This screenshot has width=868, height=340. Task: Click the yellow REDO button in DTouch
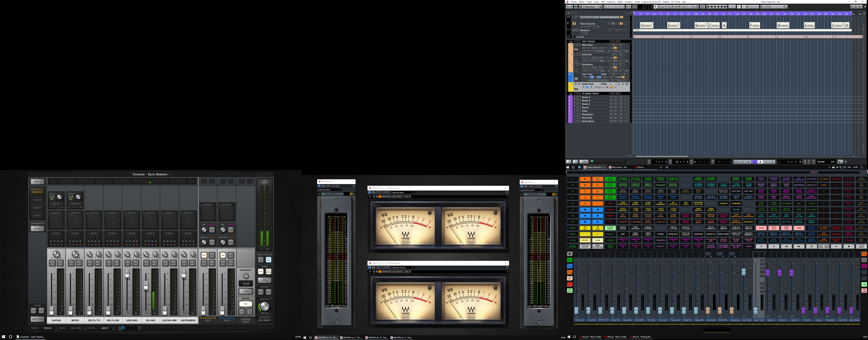pos(598,228)
